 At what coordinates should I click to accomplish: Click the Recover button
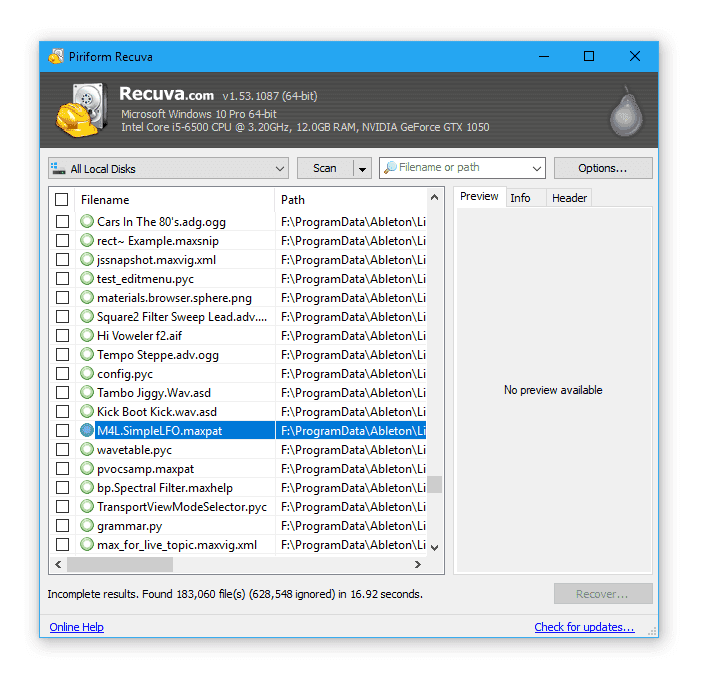coord(603,594)
